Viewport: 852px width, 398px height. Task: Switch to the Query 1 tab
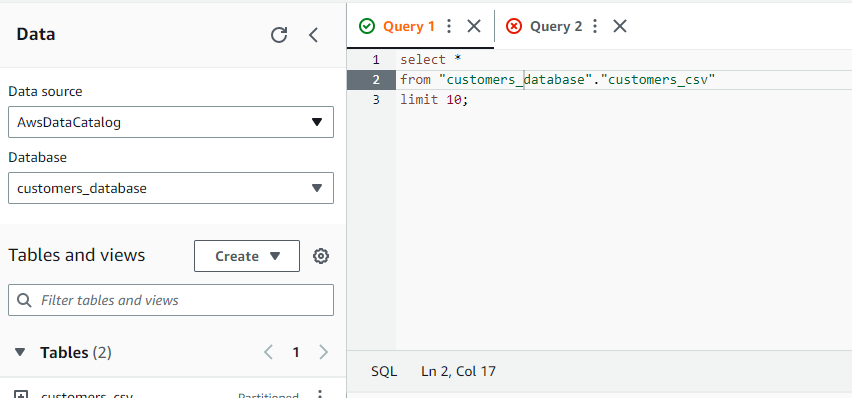(x=409, y=26)
